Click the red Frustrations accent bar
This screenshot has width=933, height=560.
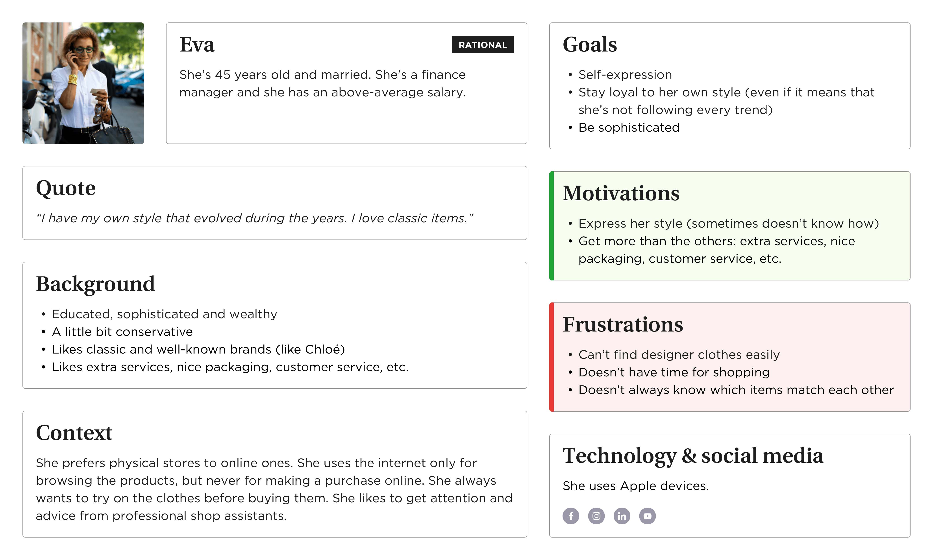coord(551,357)
